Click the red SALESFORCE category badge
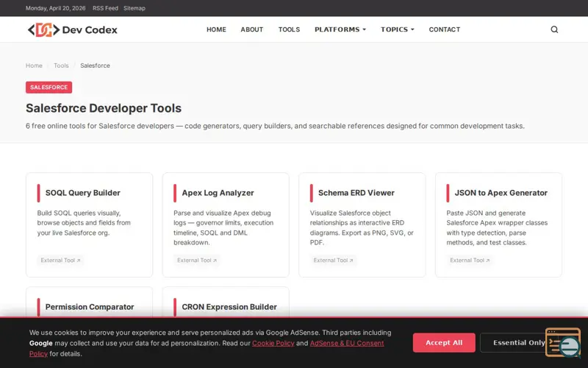Image resolution: width=588 pixels, height=368 pixels. tap(49, 87)
